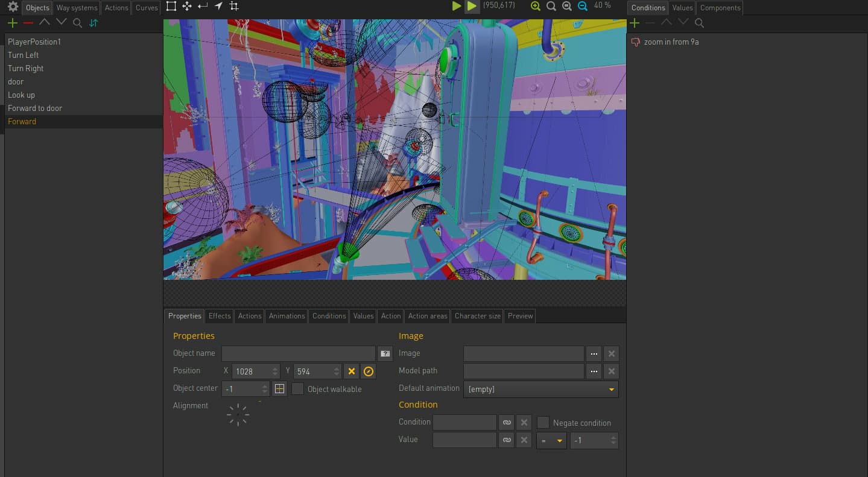Move the object up in list

pos(45,22)
